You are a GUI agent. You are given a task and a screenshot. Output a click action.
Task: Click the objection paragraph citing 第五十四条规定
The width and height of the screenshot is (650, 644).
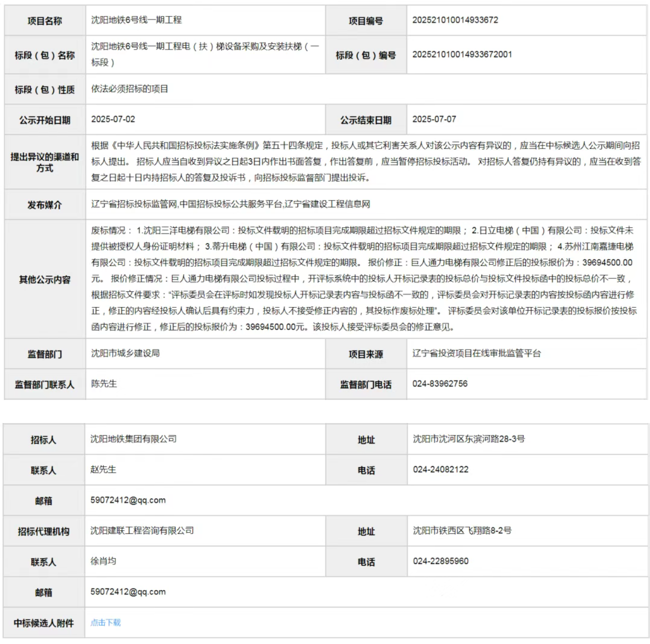pos(366,161)
